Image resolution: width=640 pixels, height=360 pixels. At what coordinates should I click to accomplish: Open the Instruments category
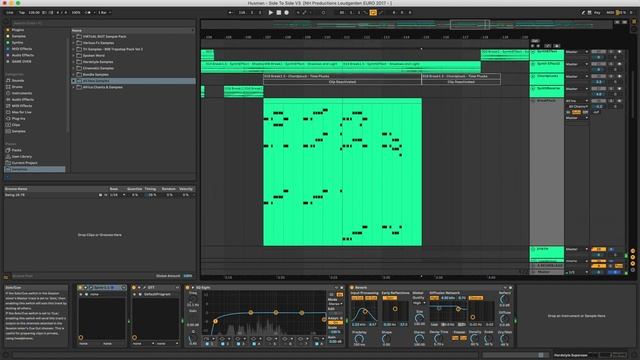(22, 93)
